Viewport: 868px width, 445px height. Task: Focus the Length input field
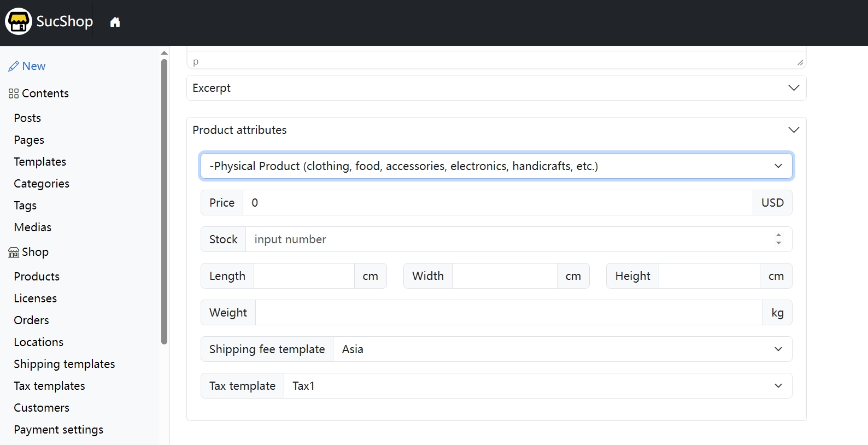pyautogui.click(x=304, y=276)
